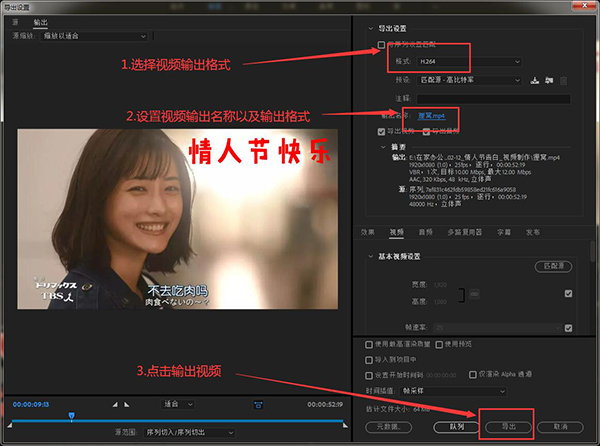Click the 元数据 button
The image size is (600, 446).
point(388,427)
